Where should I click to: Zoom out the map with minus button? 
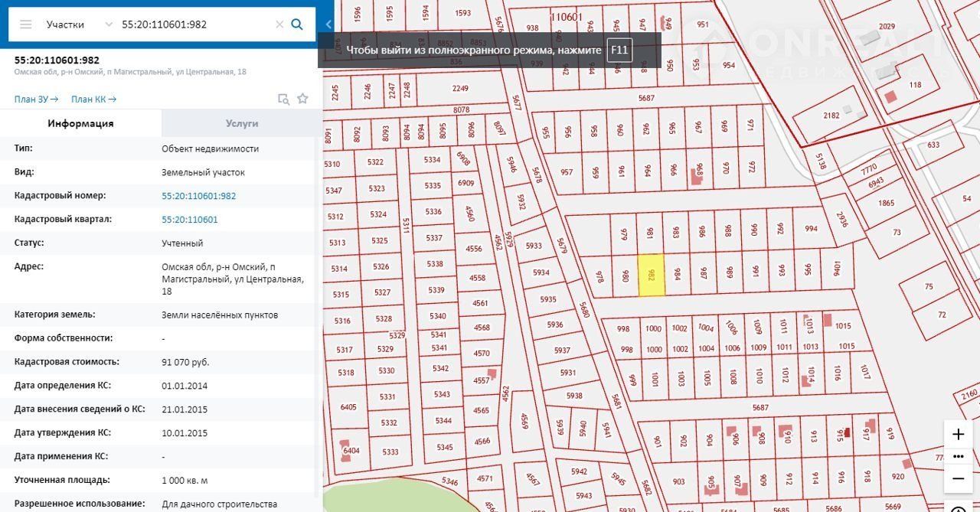point(958,478)
